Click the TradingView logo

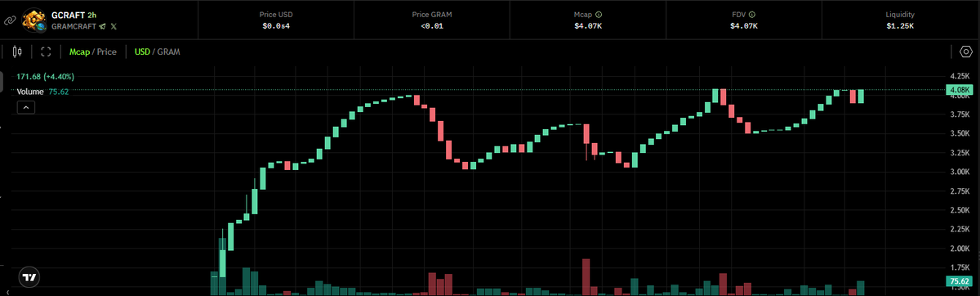coord(29,277)
